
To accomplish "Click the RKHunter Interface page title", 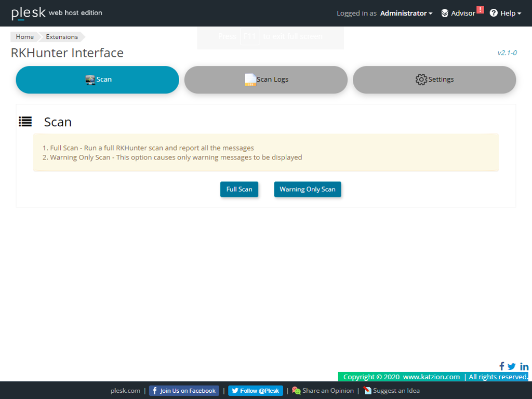I will (x=67, y=53).
